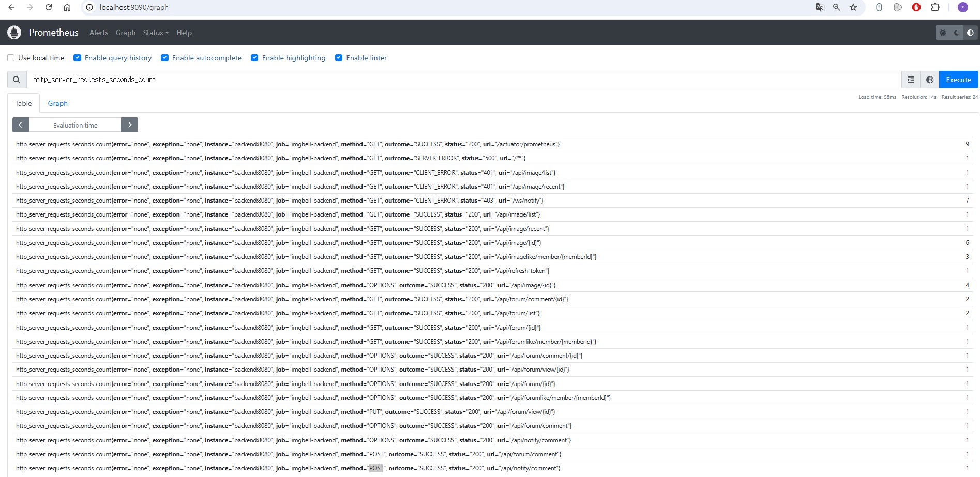The width and height of the screenshot is (980, 477).
Task: Reload the page in browser
Action: [x=49, y=7]
